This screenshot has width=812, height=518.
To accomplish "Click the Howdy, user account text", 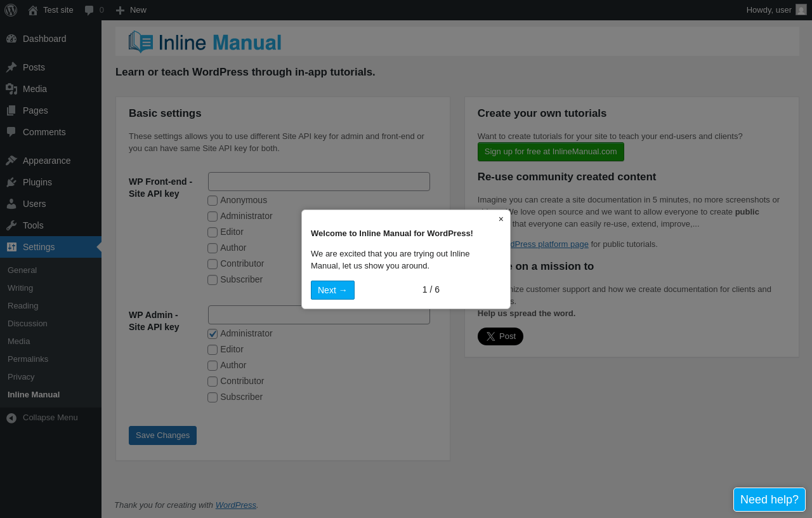I will (769, 10).
